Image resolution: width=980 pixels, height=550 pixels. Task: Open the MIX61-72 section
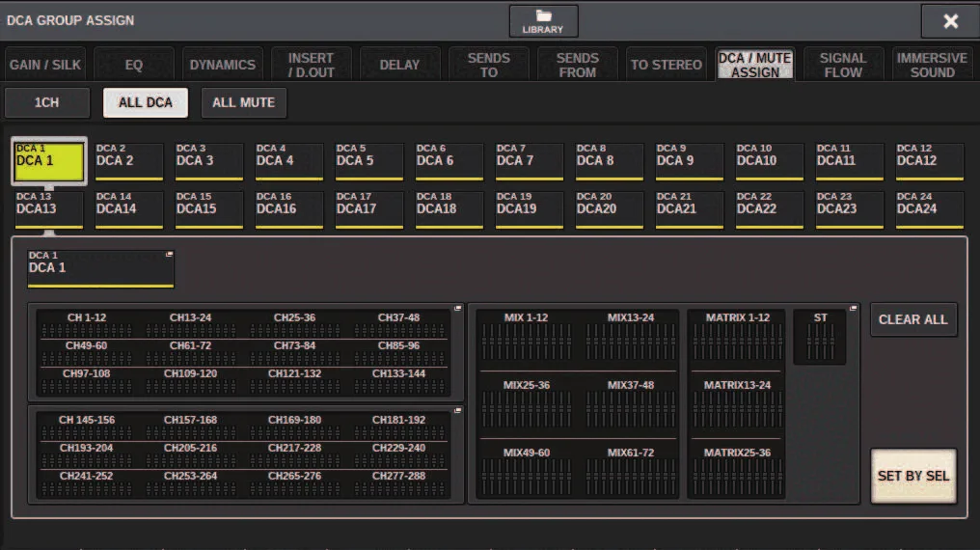click(631, 471)
